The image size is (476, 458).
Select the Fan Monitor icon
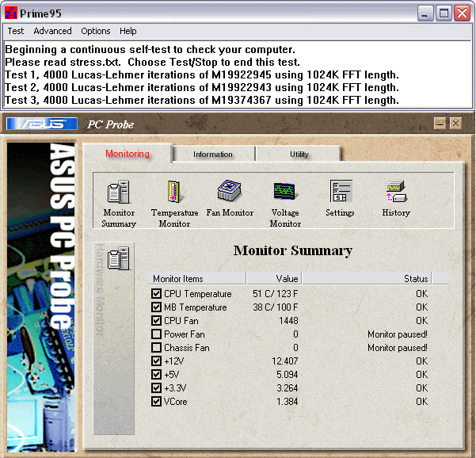230,191
